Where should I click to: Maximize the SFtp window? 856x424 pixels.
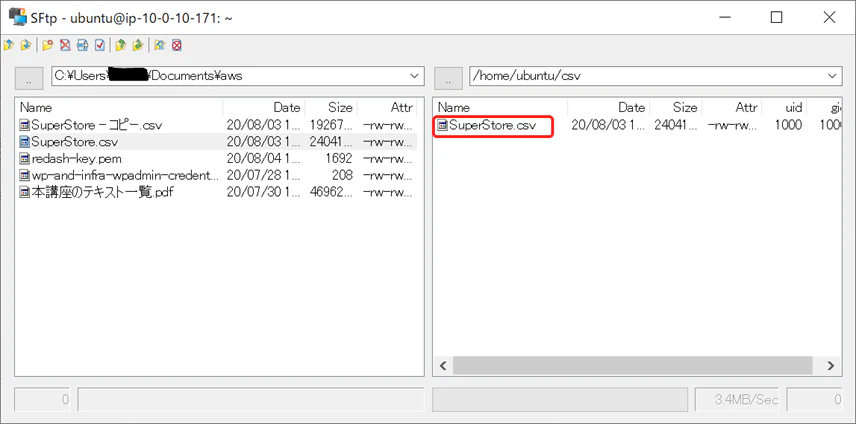(776, 17)
